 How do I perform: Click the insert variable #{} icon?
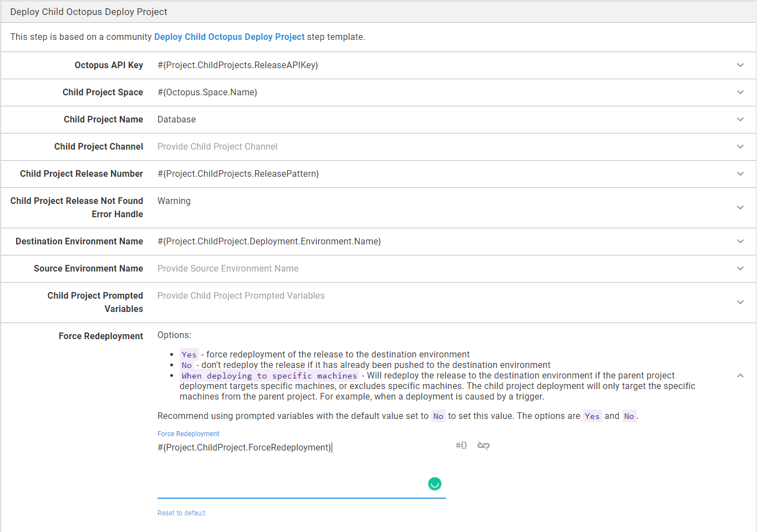coord(461,445)
